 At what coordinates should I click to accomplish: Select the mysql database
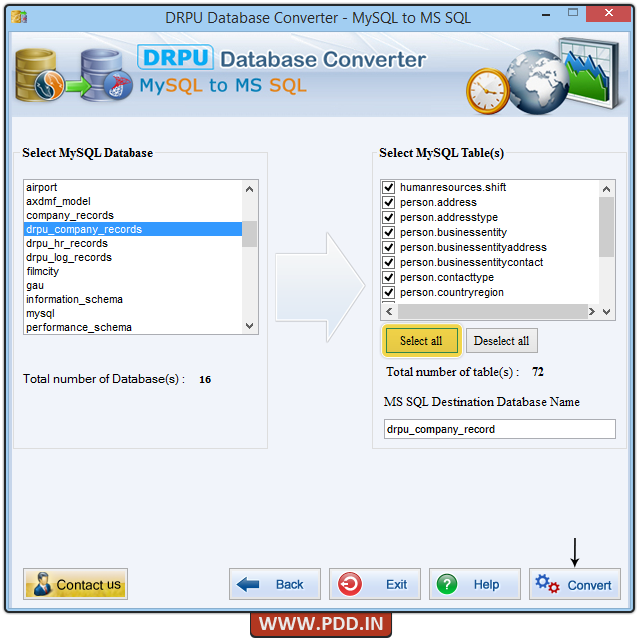(133, 313)
